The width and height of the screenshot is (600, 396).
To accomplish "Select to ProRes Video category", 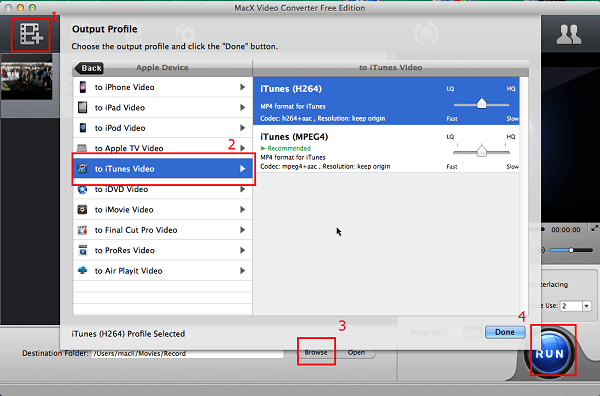I will point(163,250).
